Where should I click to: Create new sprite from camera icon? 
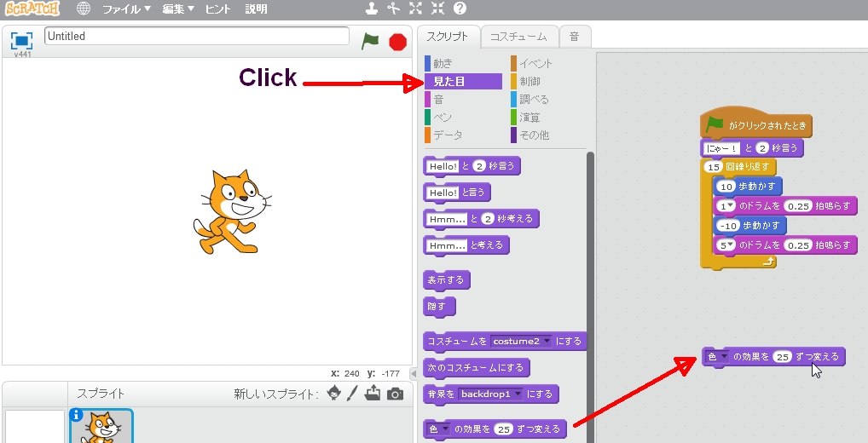(x=395, y=394)
